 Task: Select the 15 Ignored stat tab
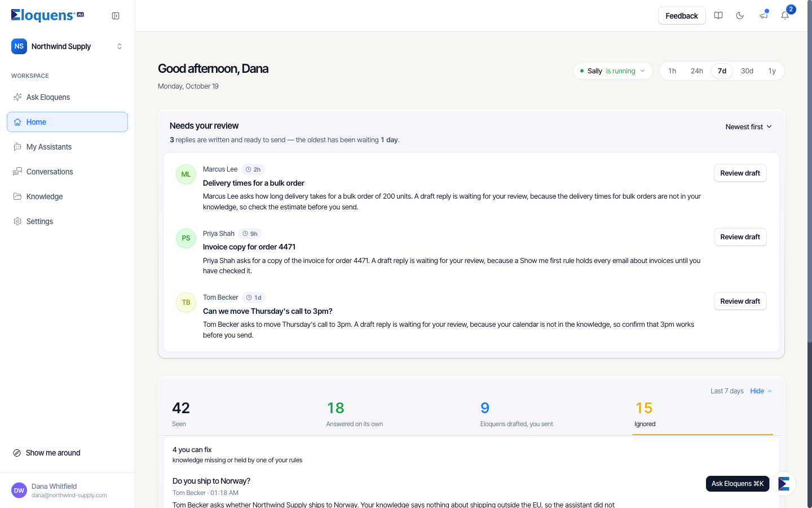click(703, 414)
